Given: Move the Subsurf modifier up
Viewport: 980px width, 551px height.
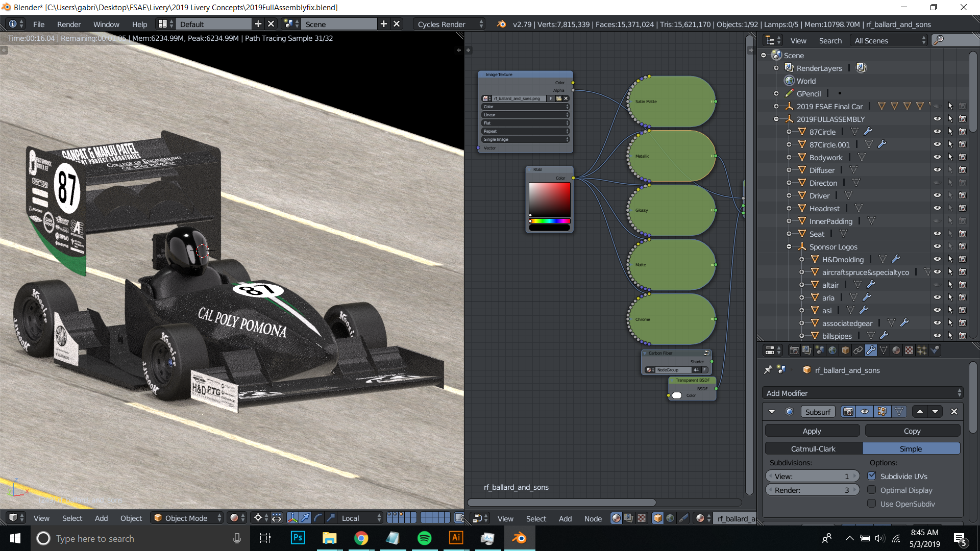Looking at the screenshot, I should coord(920,412).
